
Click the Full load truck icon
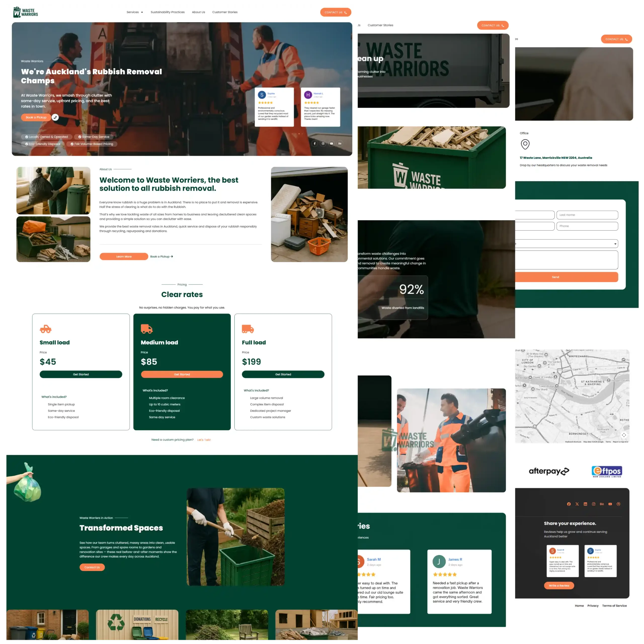pyautogui.click(x=248, y=329)
